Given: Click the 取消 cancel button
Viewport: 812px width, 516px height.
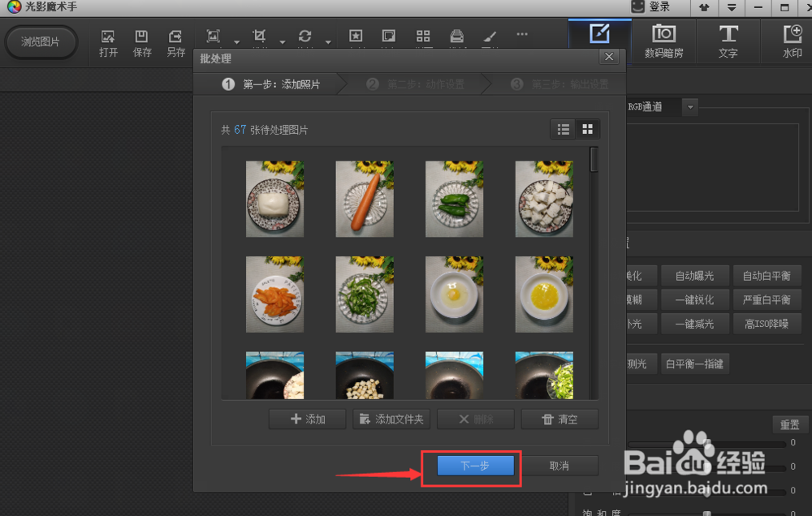Looking at the screenshot, I should (559, 466).
